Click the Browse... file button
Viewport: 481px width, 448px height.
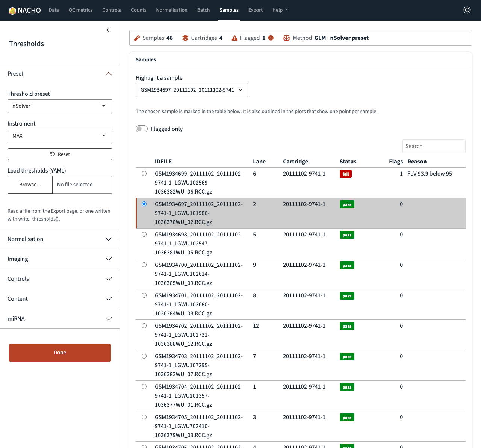click(30, 185)
